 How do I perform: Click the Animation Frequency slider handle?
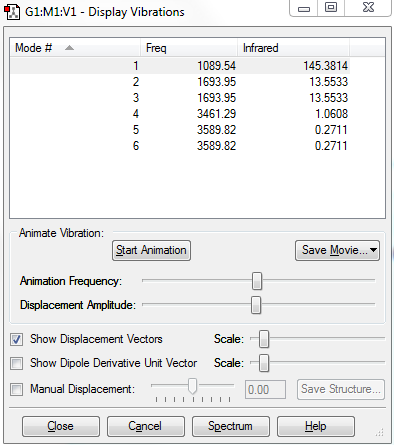point(257,281)
